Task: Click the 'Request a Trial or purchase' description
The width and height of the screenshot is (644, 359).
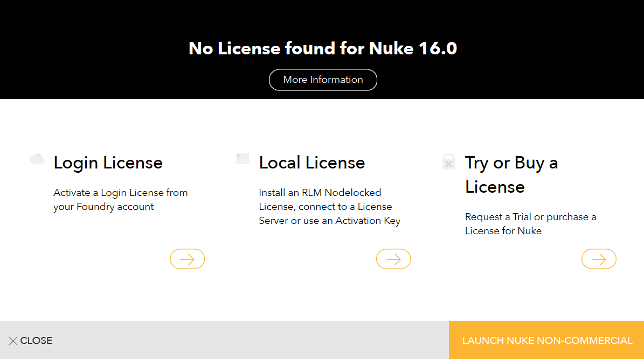Action: coord(531,223)
